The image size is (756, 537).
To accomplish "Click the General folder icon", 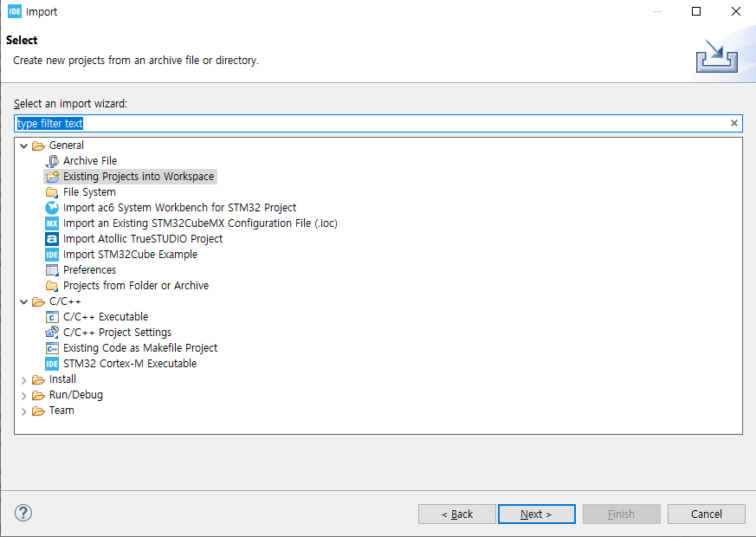I will click(39, 146).
